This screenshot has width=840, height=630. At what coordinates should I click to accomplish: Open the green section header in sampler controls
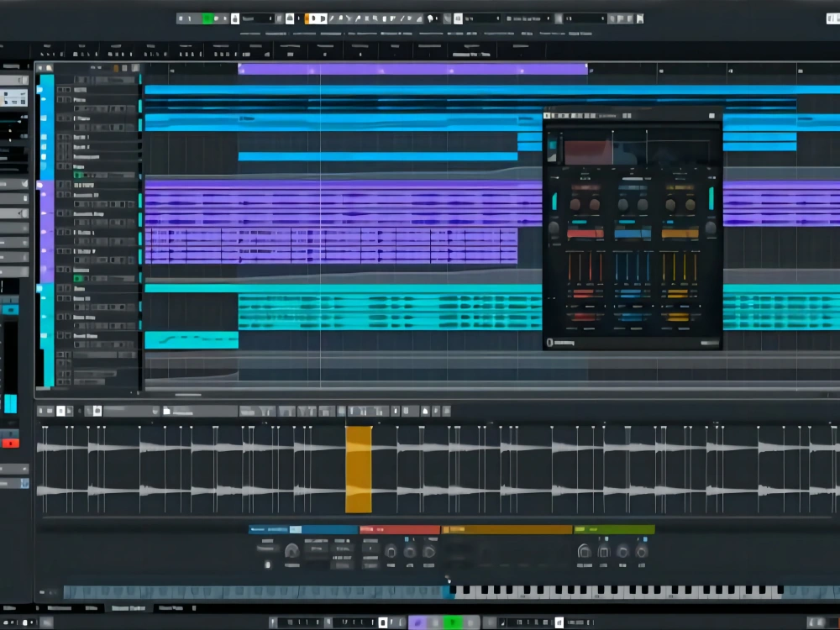[x=614, y=530]
